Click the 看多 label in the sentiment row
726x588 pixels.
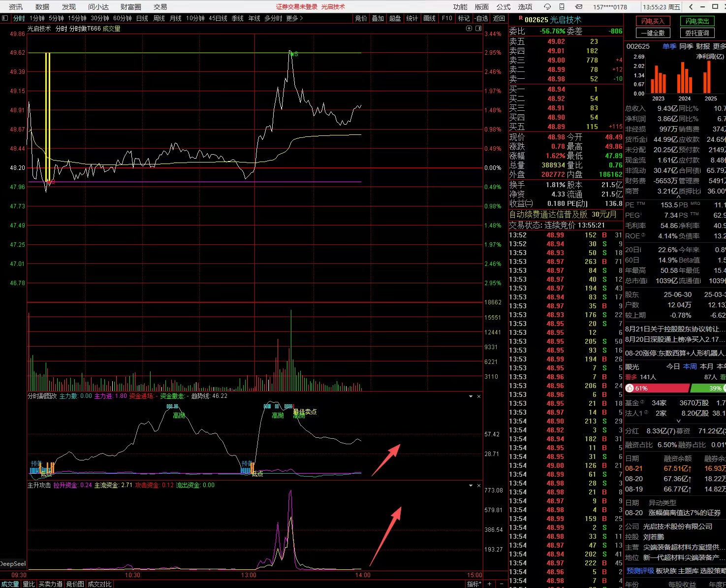[631, 377]
